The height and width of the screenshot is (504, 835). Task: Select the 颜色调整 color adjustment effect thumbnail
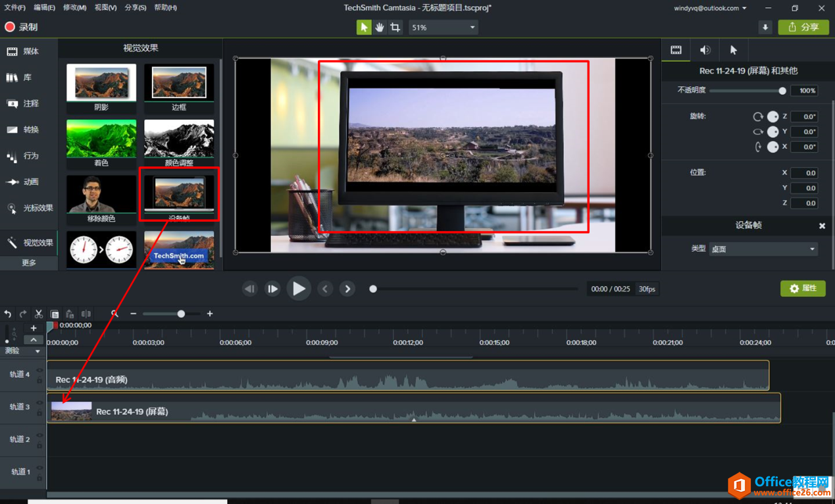179,143
